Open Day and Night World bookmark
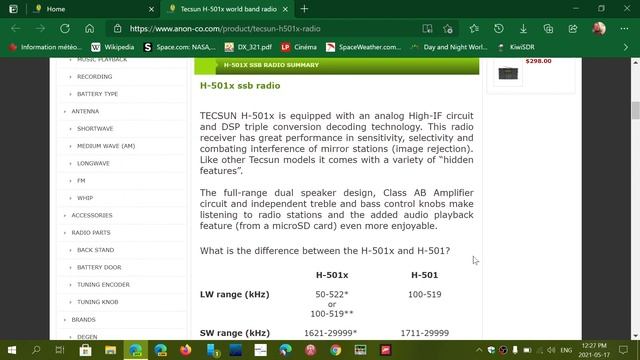Image resolution: width=640 pixels, height=360 pixels. tap(449, 47)
